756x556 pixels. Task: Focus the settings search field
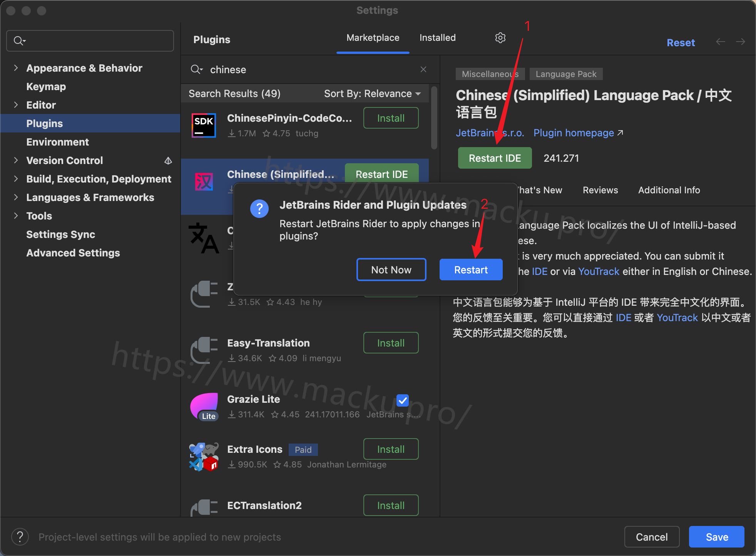[x=90, y=40]
